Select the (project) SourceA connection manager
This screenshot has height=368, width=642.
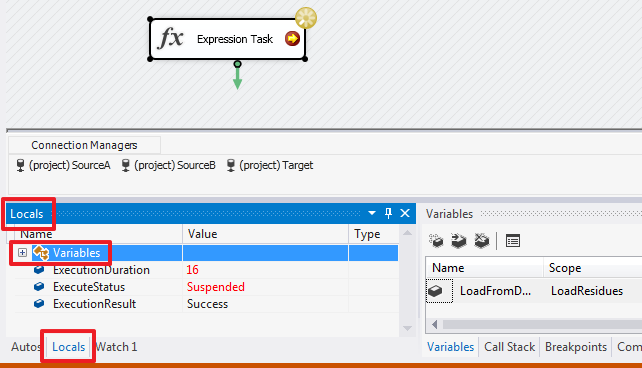click(63, 165)
